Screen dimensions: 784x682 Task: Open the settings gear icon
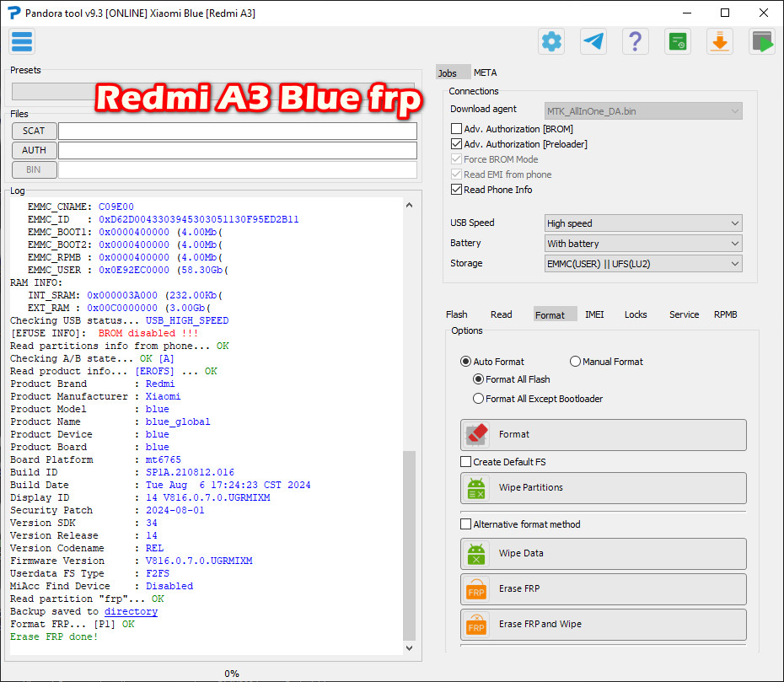pyautogui.click(x=551, y=40)
